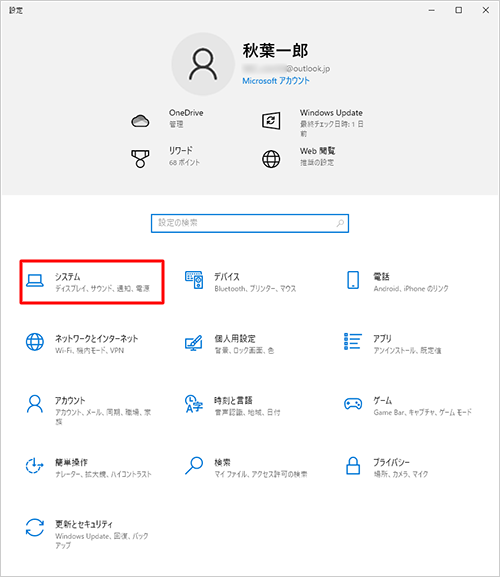500x577 pixels.
Task: Click the アンインストール、既定値 description
Action: [407, 350]
